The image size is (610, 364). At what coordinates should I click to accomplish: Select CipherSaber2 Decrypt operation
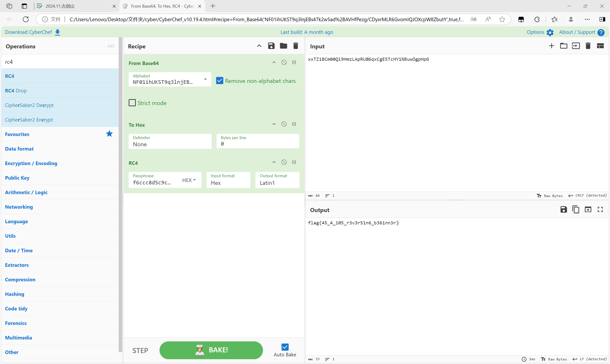pyautogui.click(x=60, y=105)
